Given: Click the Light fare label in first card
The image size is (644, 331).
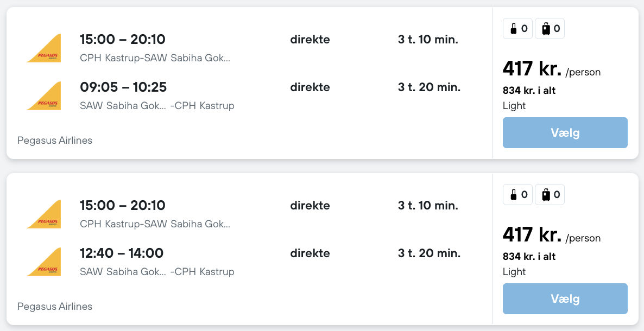Looking at the screenshot, I should click(x=514, y=106).
